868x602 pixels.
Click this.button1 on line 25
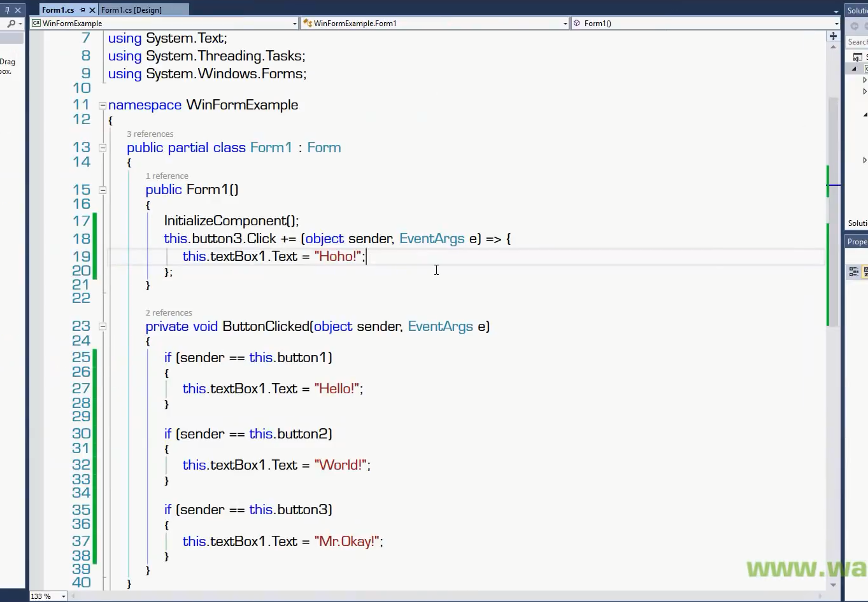288,358
